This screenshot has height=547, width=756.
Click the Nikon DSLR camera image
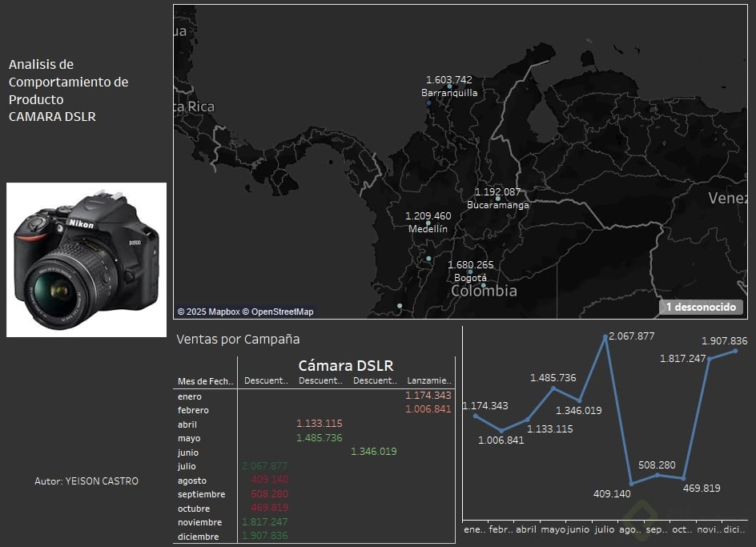86,259
